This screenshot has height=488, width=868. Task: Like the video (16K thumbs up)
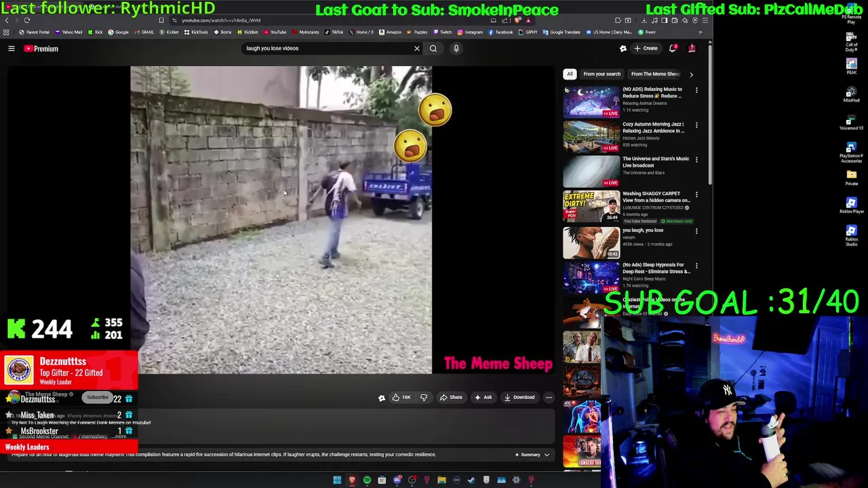[x=401, y=397]
